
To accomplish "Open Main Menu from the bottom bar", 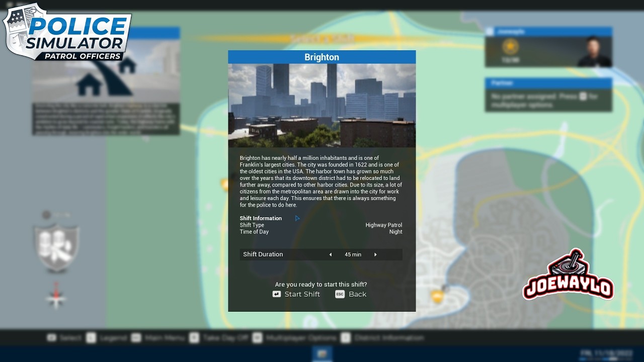I will pyautogui.click(x=158, y=338).
